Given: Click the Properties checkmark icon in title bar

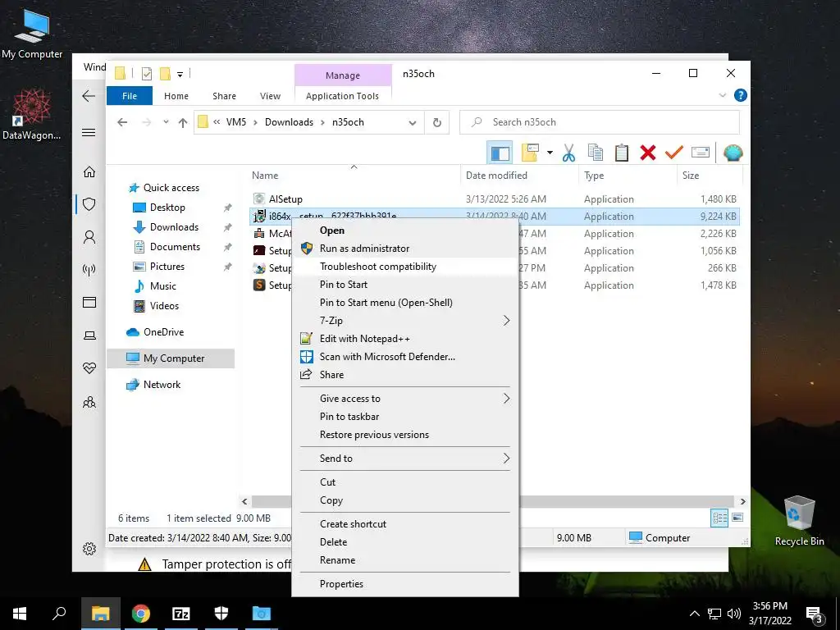Looking at the screenshot, I should [x=146, y=74].
